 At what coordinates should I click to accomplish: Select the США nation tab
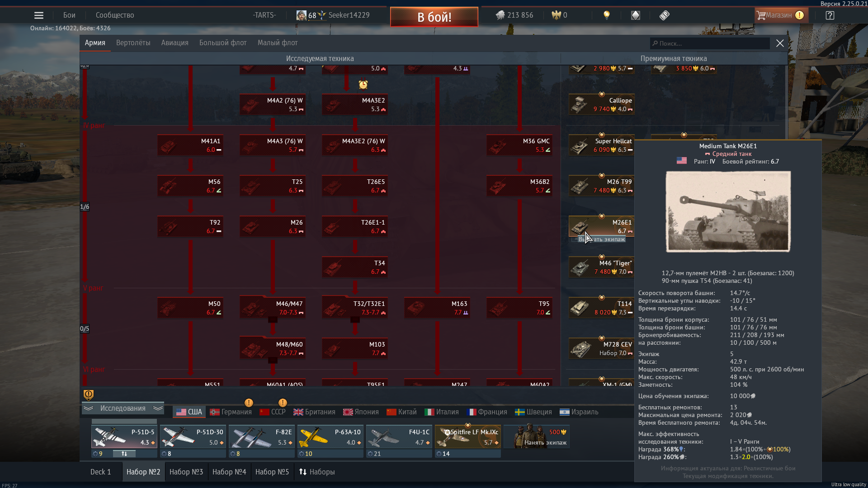189,412
